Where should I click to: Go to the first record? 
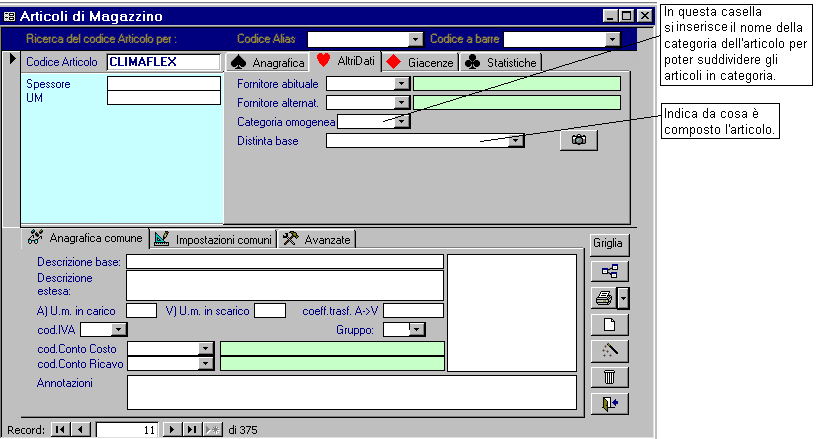(x=60, y=430)
